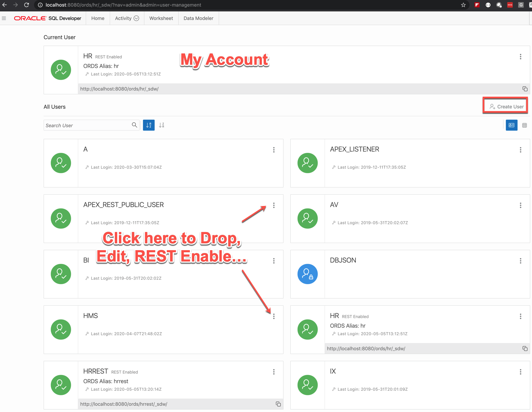This screenshot has height=412, width=532.
Task: Open the Data Modeler tab
Action: click(x=198, y=18)
